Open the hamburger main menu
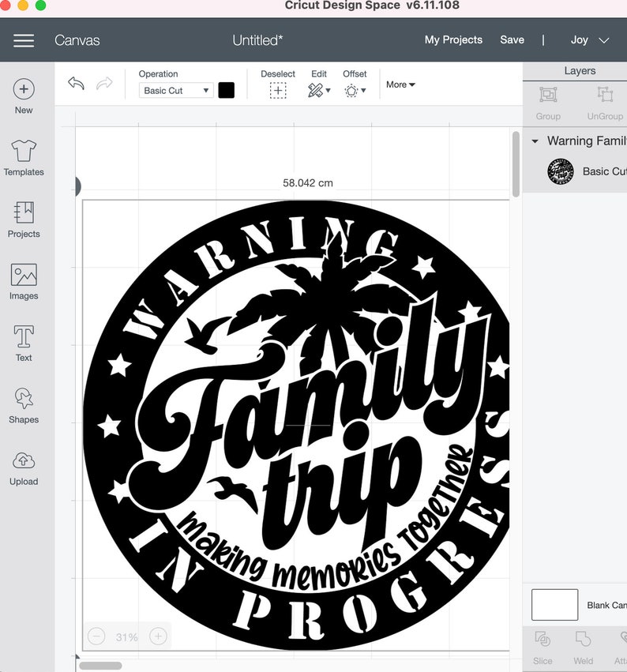627x672 pixels. click(24, 40)
